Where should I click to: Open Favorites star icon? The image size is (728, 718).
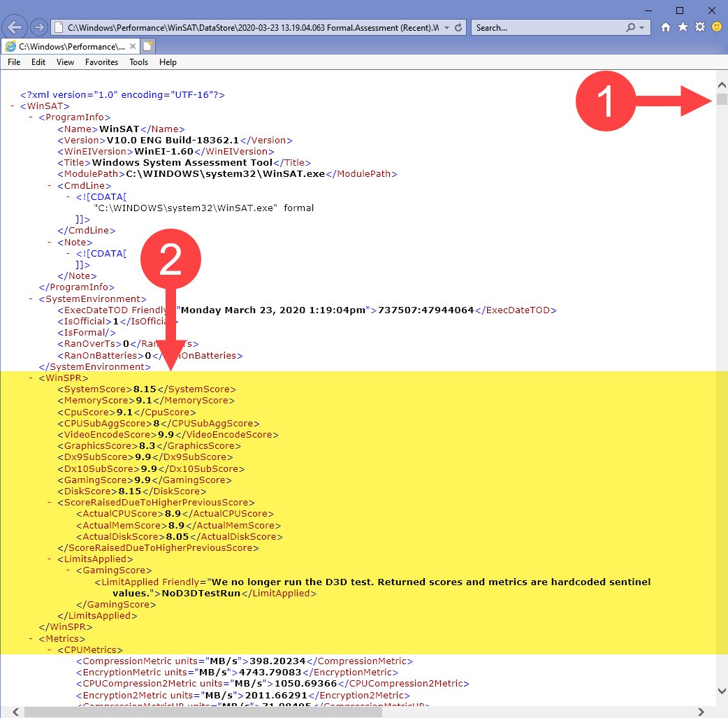[683, 27]
